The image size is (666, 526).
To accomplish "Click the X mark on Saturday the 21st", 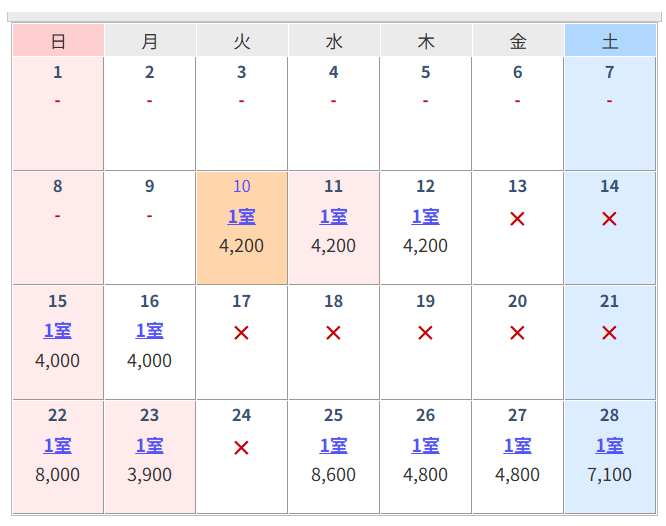I will (x=609, y=333).
